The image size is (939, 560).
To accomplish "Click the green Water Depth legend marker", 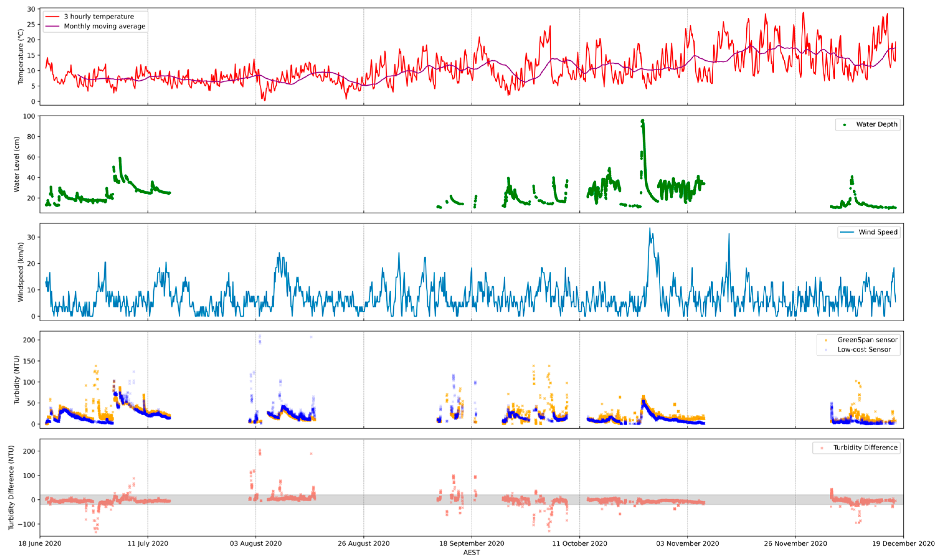I will [845, 125].
